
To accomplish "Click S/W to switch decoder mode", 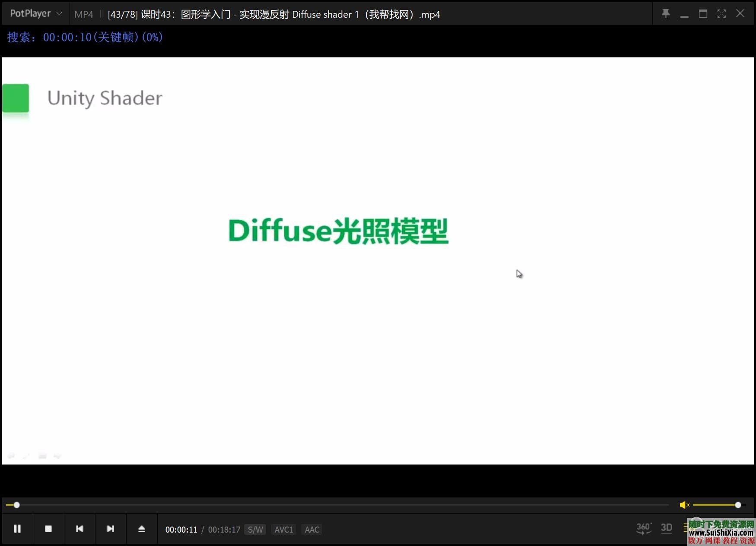I will [x=255, y=529].
